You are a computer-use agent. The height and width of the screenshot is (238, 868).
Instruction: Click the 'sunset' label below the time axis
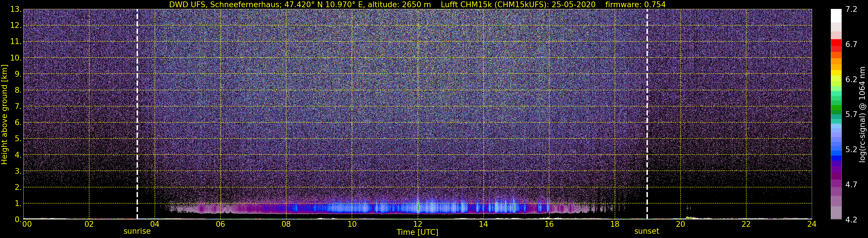[647, 231]
